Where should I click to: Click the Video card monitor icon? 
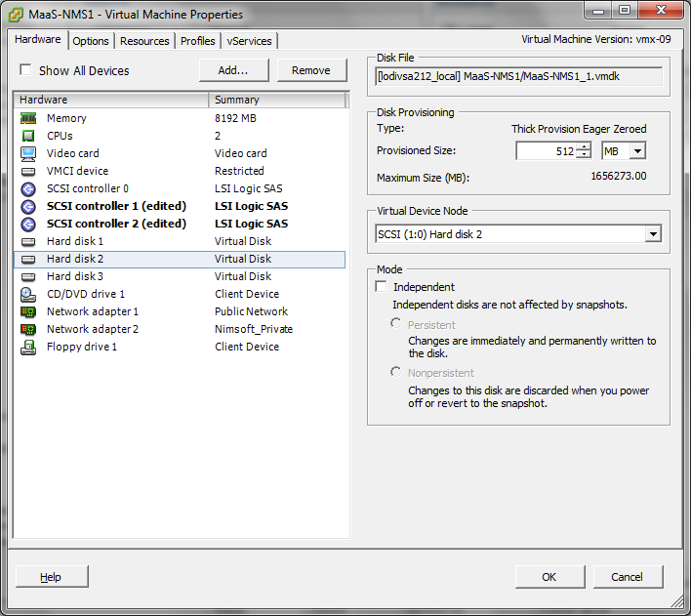click(28, 153)
